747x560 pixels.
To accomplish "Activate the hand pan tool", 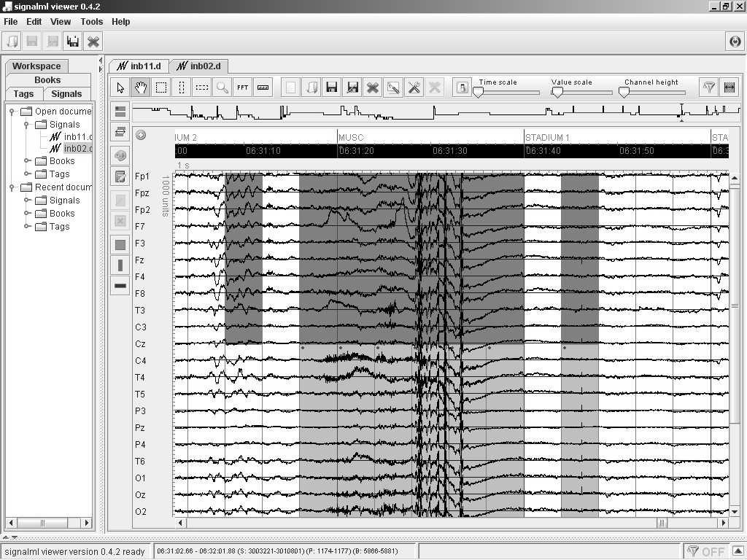I will (x=141, y=87).
